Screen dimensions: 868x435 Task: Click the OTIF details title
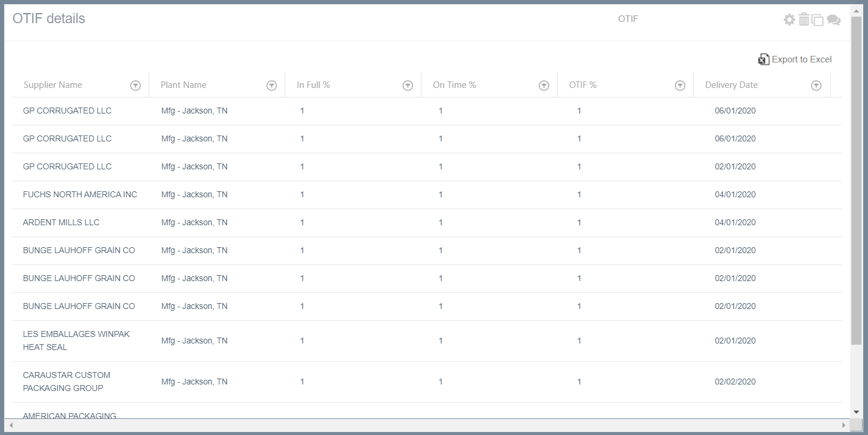click(49, 18)
